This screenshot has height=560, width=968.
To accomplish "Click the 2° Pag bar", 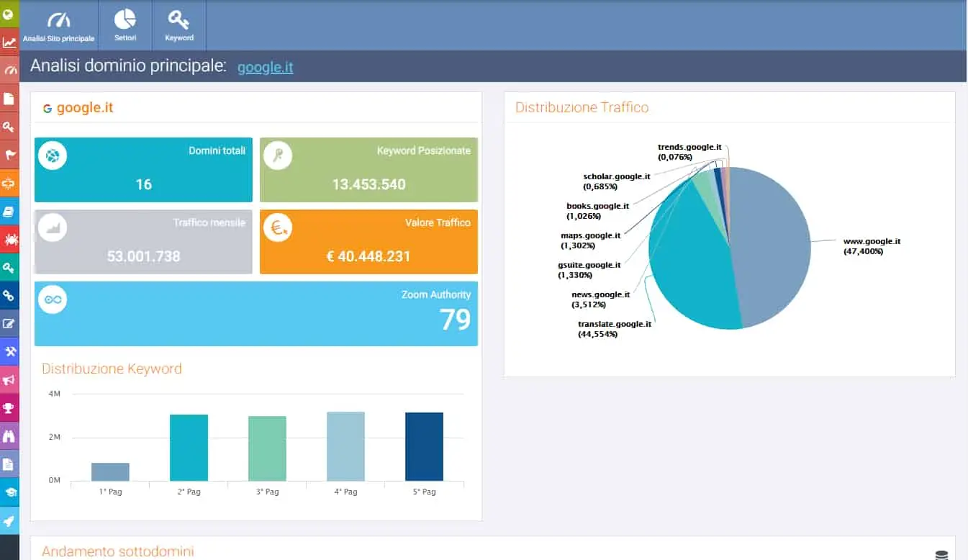I will pyautogui.click(x=189, y=448).
